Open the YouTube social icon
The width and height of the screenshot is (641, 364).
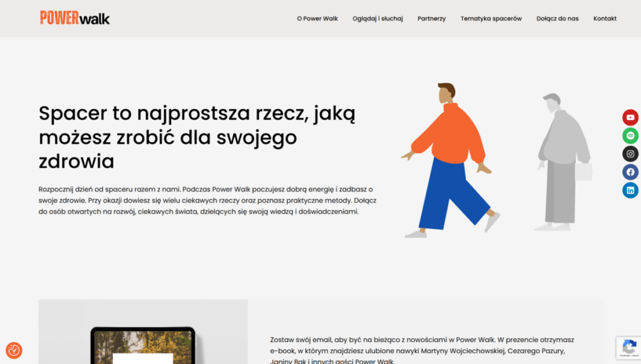630,118
